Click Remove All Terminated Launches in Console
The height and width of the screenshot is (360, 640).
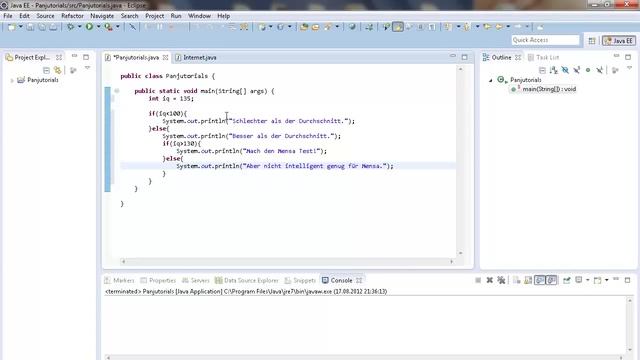click(x=501, y=280)
